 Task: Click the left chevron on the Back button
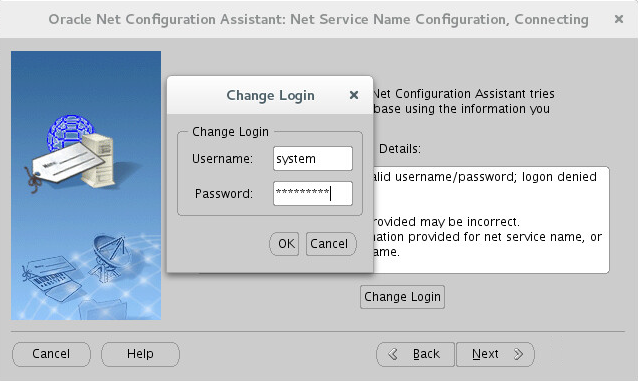pyautogui.click(x=393, y=354)
